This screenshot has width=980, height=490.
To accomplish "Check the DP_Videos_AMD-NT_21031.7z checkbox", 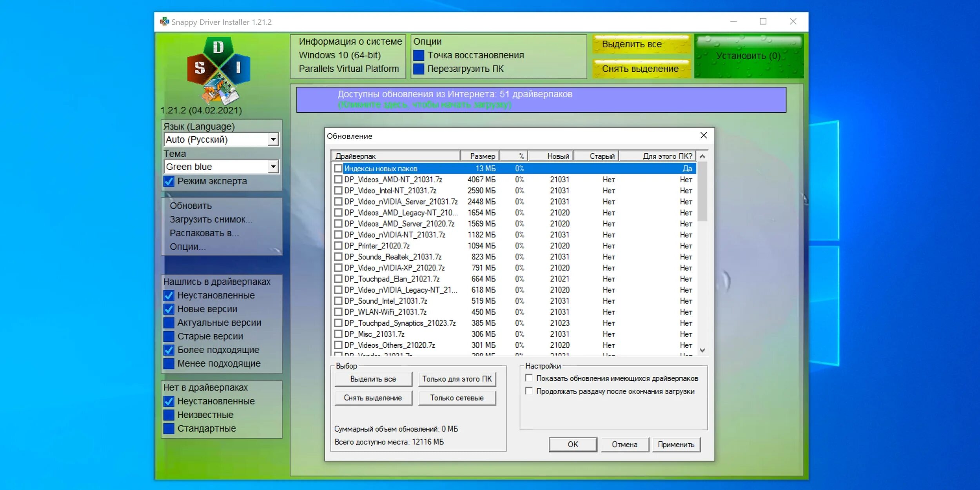I will pos(338,180).
